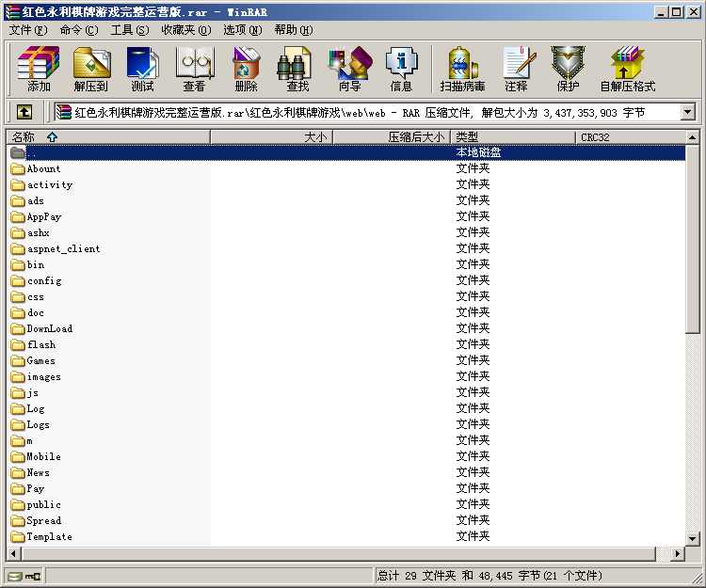The height and width of the screenshot is (588, 706).
Task: Sort by CRC32 column header
Action: click(631, 137)
